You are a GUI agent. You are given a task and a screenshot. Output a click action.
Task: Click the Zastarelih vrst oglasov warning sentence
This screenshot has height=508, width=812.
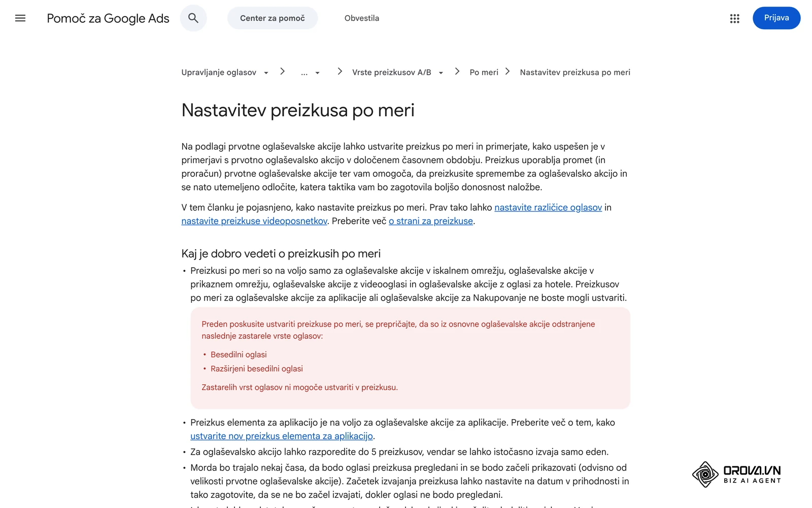300,387
